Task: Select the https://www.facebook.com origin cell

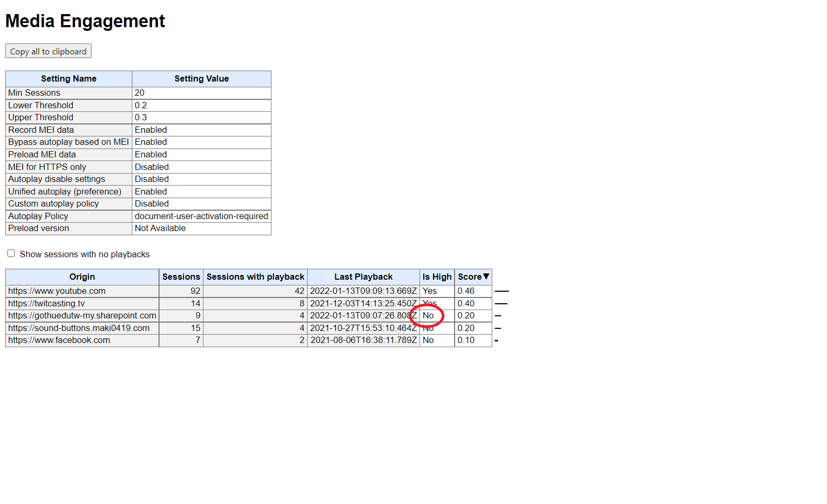Action: (59, 340)
